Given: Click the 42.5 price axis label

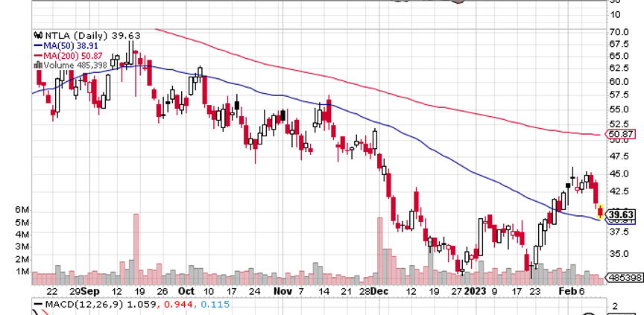Looking at the screenshot, I should tap(619, 191).
